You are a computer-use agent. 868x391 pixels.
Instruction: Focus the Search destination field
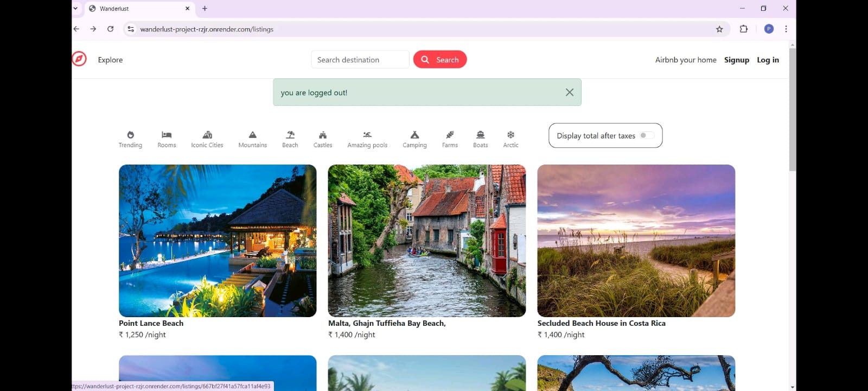[x=360, y=60]
